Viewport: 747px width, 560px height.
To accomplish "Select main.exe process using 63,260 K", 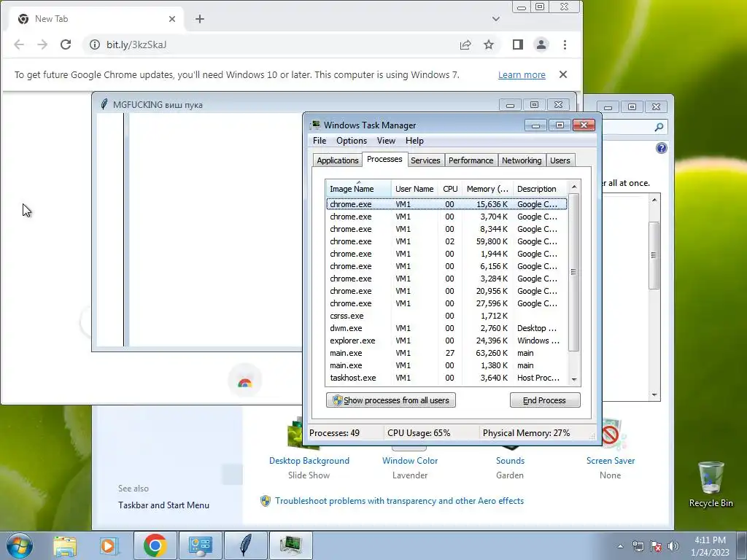I will [446, 353].
